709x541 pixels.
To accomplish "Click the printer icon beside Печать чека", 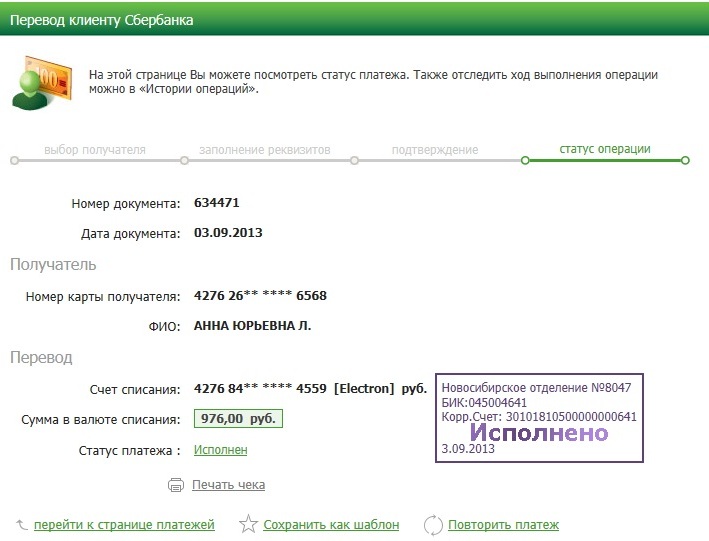I will point(176,485).
